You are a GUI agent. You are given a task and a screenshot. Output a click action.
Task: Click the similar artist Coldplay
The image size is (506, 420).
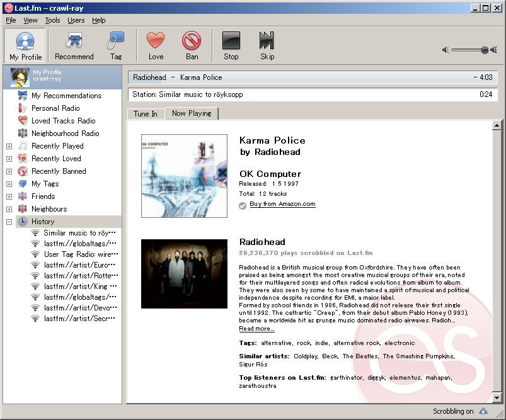point(306,356)
